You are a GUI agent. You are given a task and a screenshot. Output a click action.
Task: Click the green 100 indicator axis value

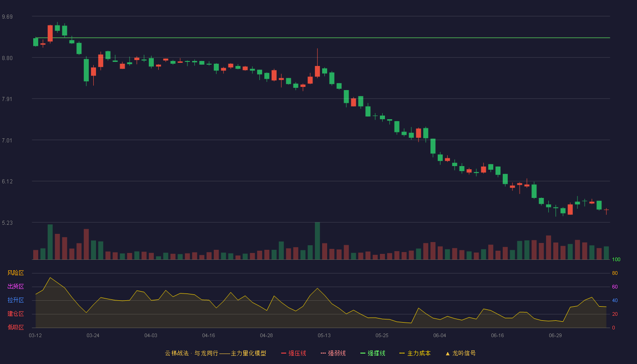pyautogui.click(x=616, y=260)
